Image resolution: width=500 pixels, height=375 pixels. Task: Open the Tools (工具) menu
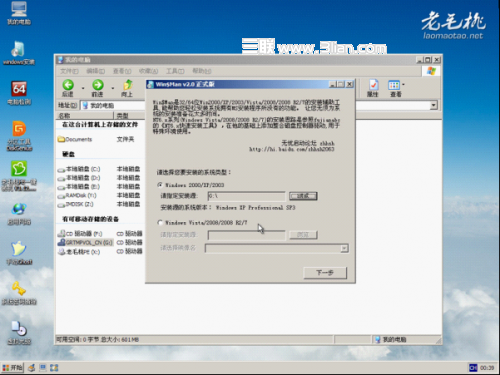click(175, 71)
